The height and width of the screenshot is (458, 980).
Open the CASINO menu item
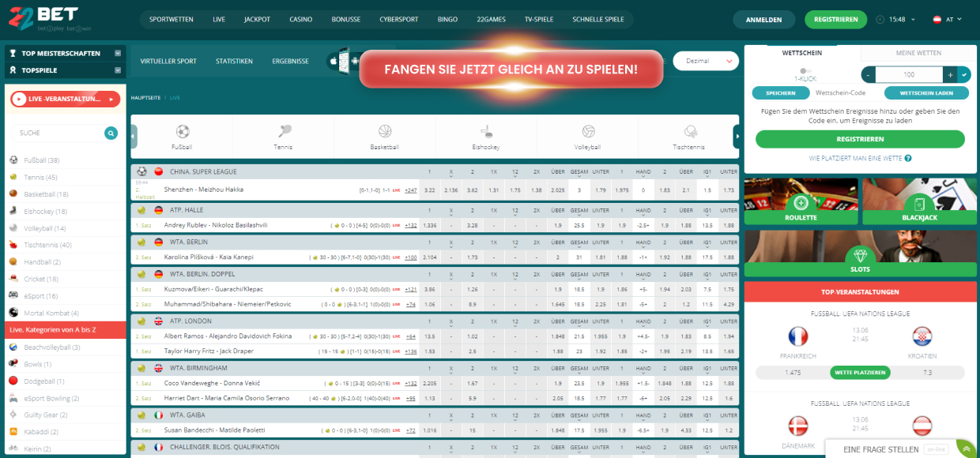[x=301, y=18]
